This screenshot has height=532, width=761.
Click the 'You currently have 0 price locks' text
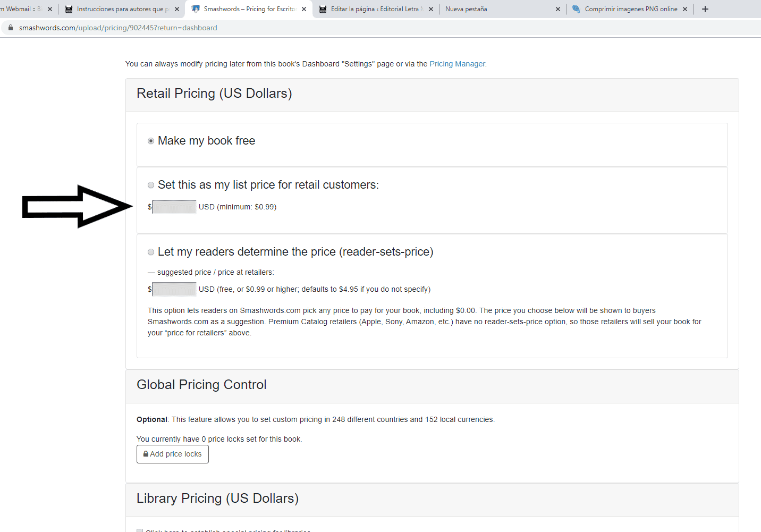(219, 439)
